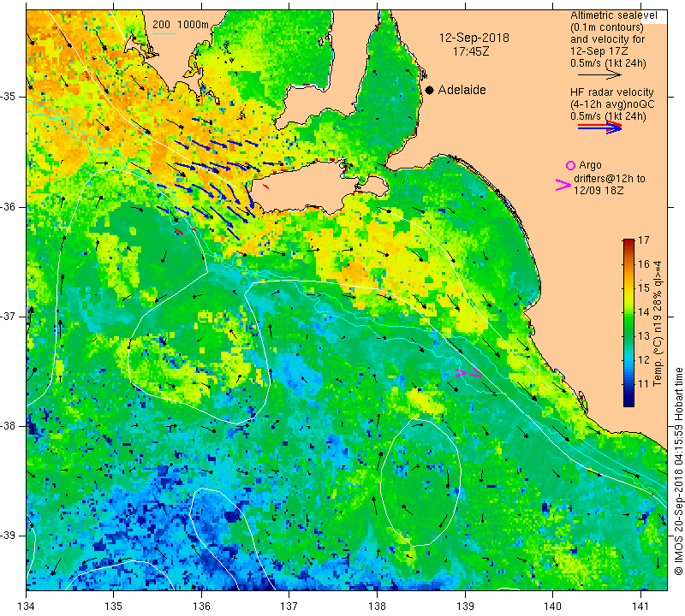Click the 11 value on temperature scale
The width and height of the screenshot is (685, 616).
point(644,384)
